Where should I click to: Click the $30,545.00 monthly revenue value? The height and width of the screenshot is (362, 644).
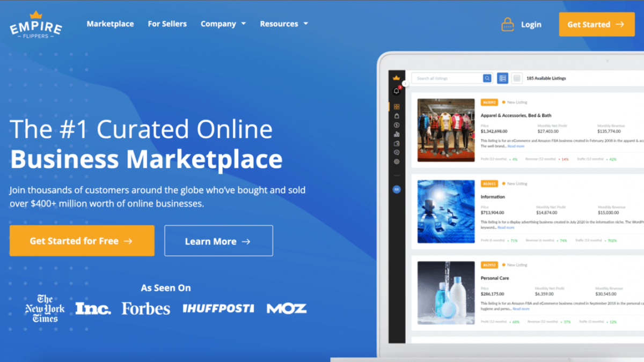click(605, 294)
